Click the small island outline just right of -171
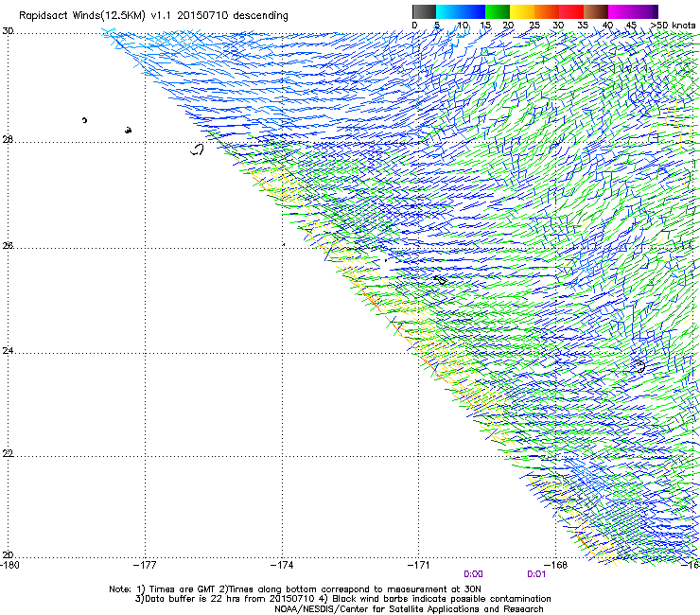The image size is (700, 615). pyautogui.click(x=440, y=280)
